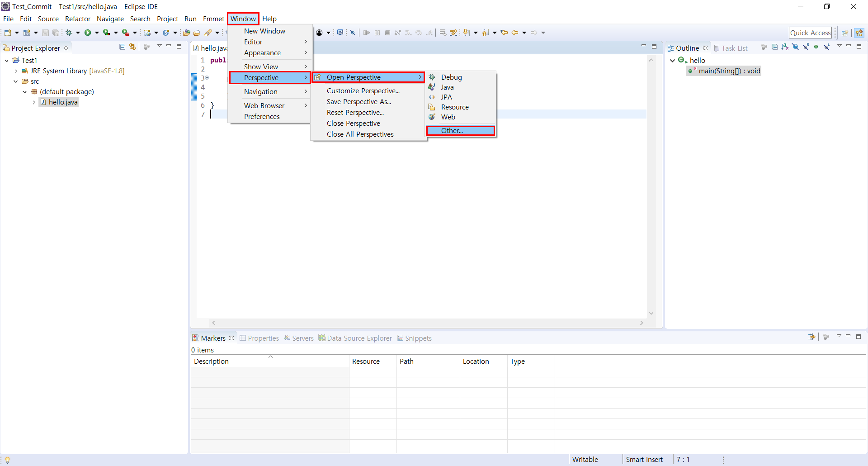Select main(String[]) : void in Outline
Viewport: 868px width, 466px height.
724,71
